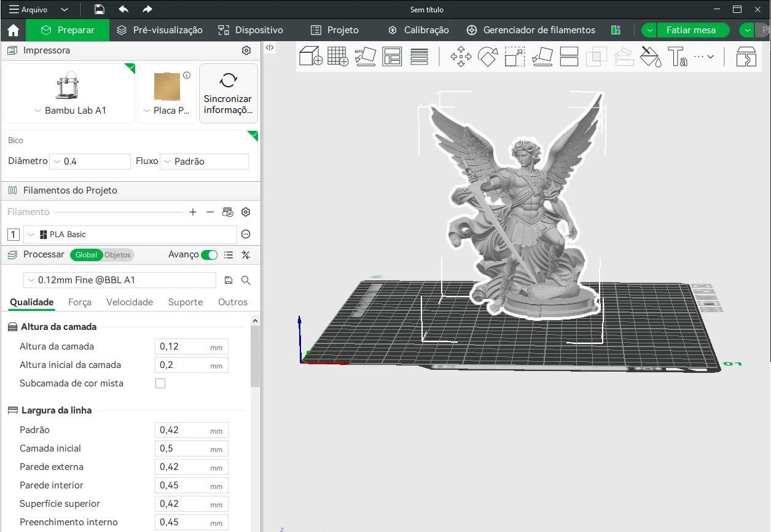
Task: Click the settings list icon next to Avanço
Action: pyautogui.click(x=229, y=255)
